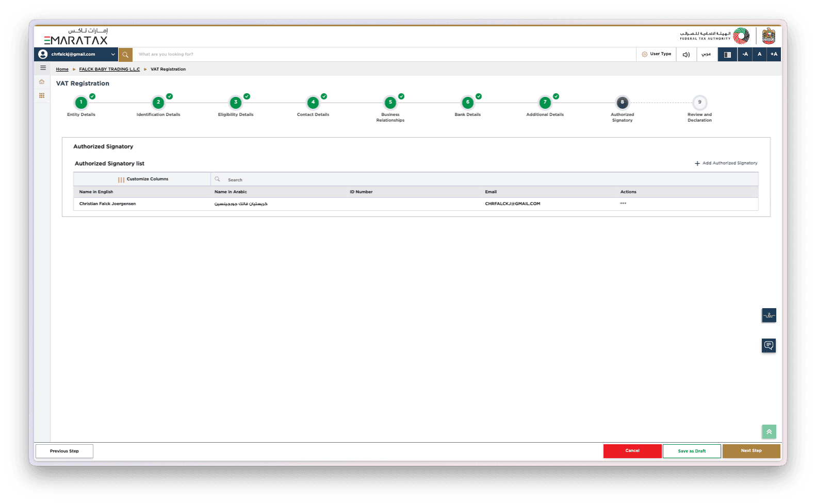
Task: Toggle the contrast display mode icon
Action: 727,54
